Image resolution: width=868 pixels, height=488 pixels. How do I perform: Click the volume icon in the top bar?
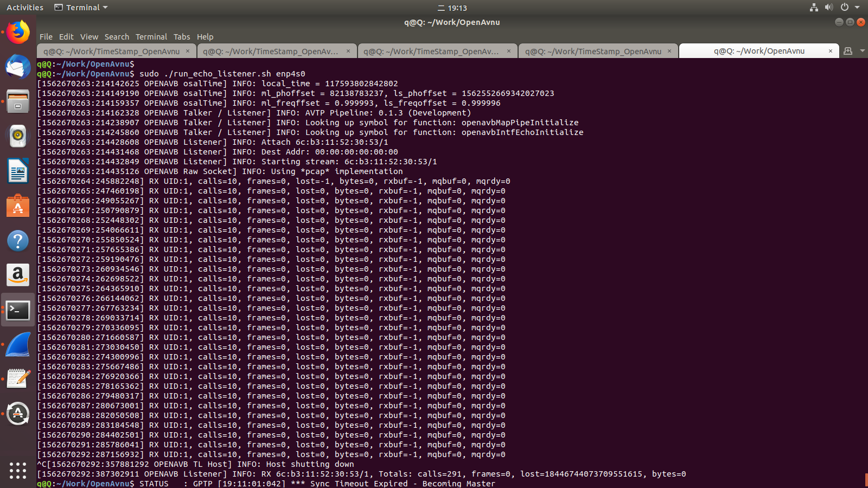(828, 8)
